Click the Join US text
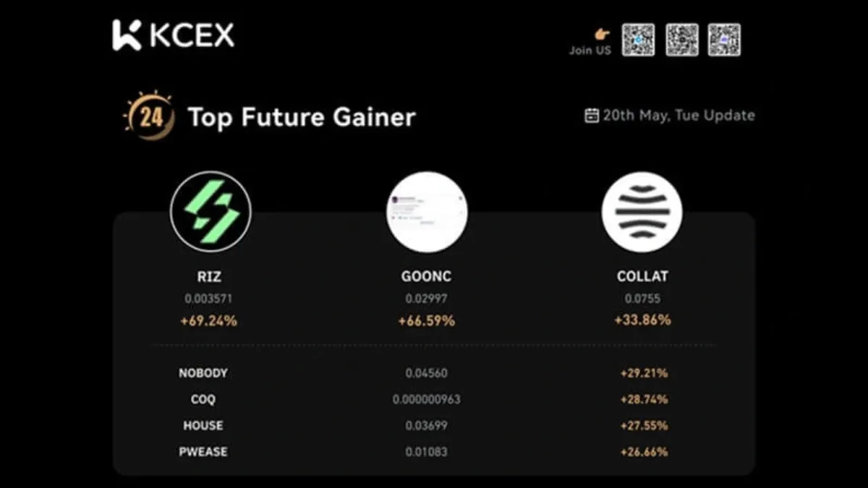This screenshot has height=488, width=868. tap(590, 51)
